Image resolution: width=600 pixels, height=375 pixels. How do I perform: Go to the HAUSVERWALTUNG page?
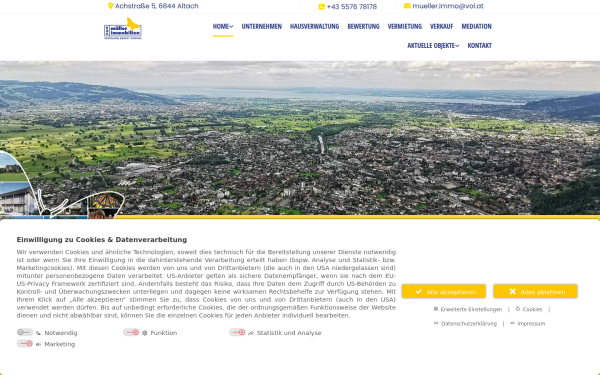pyautogui.click(x=315, y=26)
